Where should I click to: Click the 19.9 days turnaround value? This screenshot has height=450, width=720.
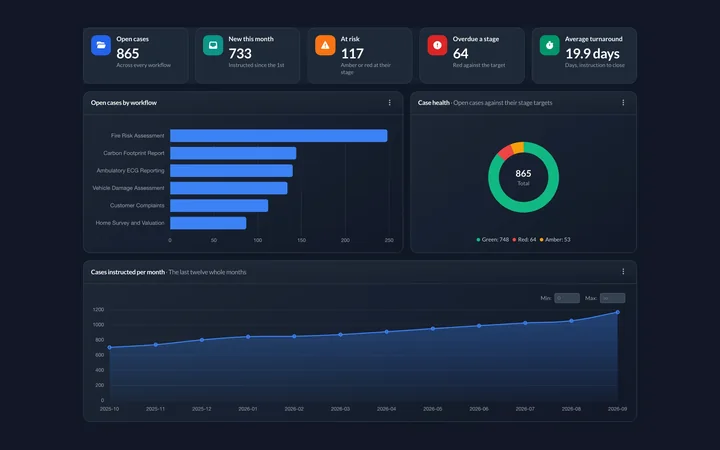coord(592,54)
